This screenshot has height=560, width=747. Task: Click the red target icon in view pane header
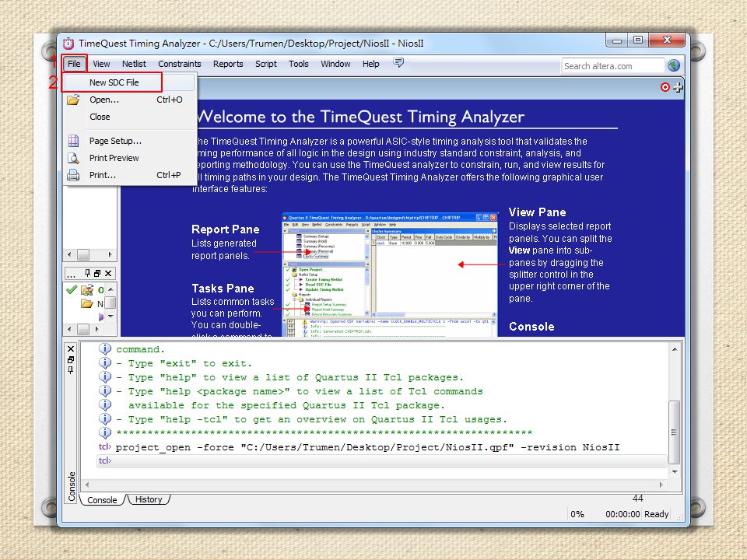pos(665,87)
